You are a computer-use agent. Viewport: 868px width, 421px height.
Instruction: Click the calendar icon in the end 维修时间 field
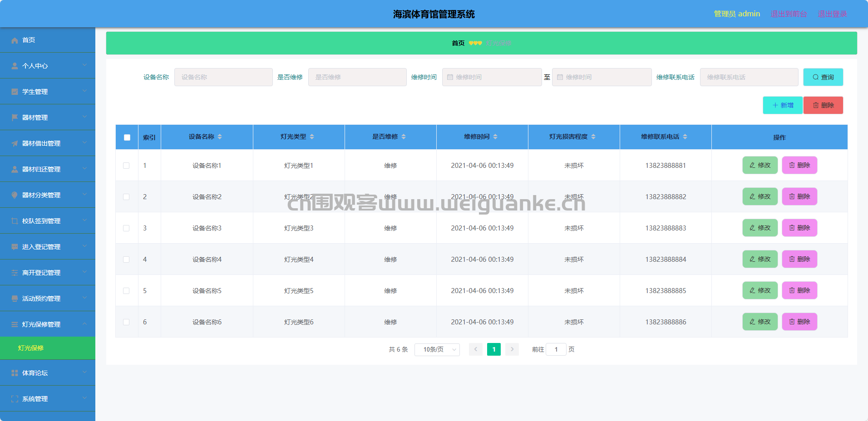[x=560, y=78]
